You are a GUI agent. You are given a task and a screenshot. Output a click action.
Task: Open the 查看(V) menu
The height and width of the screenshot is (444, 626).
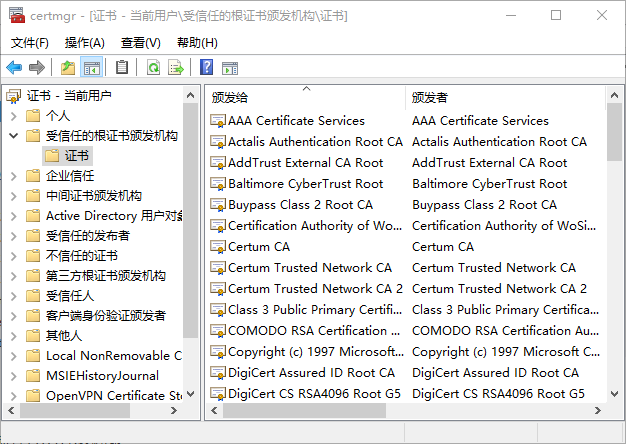[140, 43]
